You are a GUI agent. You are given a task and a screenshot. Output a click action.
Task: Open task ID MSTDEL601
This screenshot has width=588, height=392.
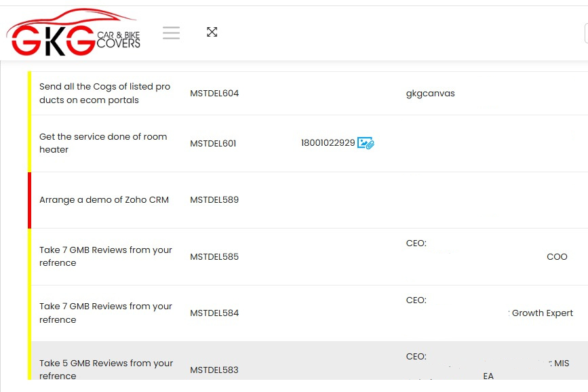coord(213,144)
